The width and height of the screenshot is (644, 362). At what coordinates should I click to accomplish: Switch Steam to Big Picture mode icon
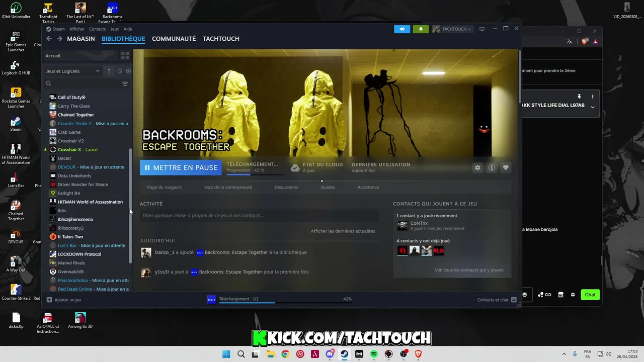pyautogui.click(x=482, y=29)
